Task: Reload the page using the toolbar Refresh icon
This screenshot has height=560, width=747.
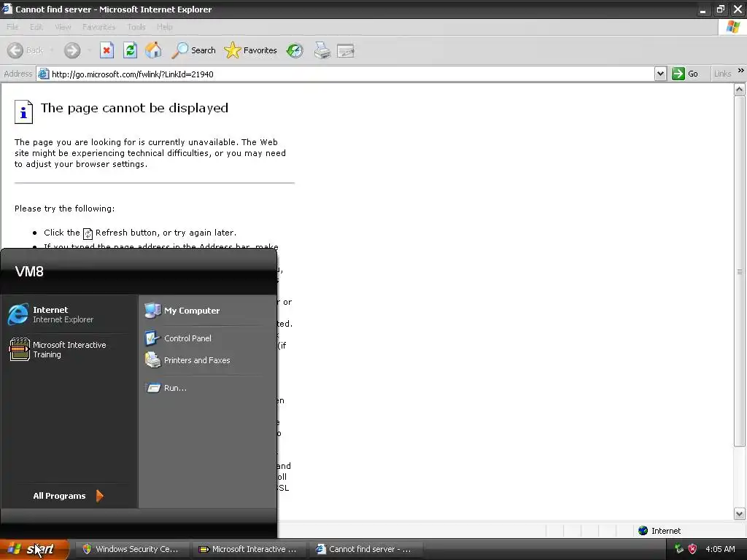Action: 130,50
